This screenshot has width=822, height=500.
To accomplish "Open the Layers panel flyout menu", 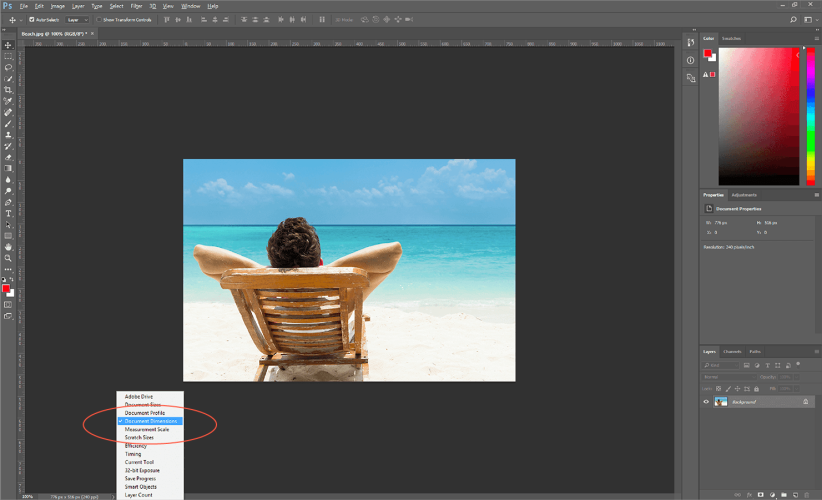I will click(x=816, y=352).
